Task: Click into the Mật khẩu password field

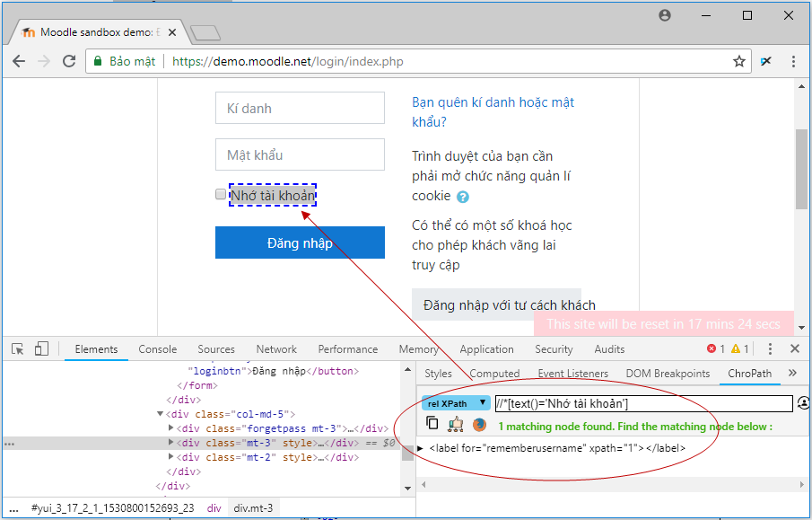Action: tap(300, 154)
